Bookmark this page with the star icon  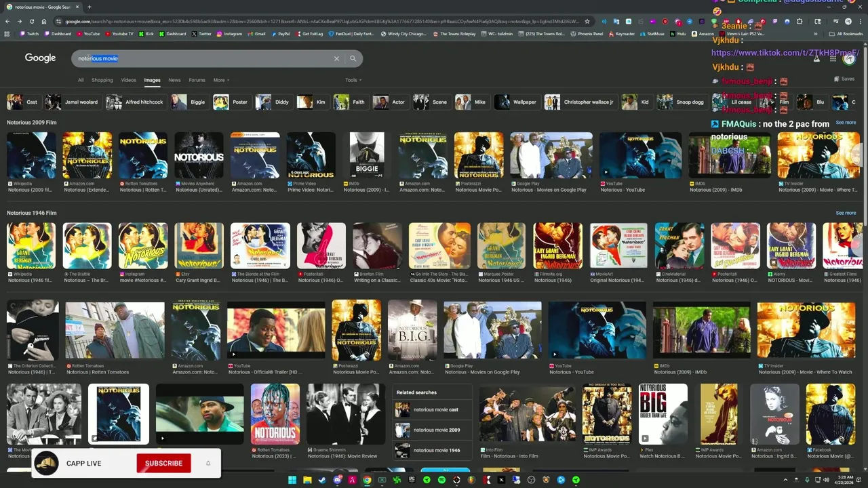587,21
